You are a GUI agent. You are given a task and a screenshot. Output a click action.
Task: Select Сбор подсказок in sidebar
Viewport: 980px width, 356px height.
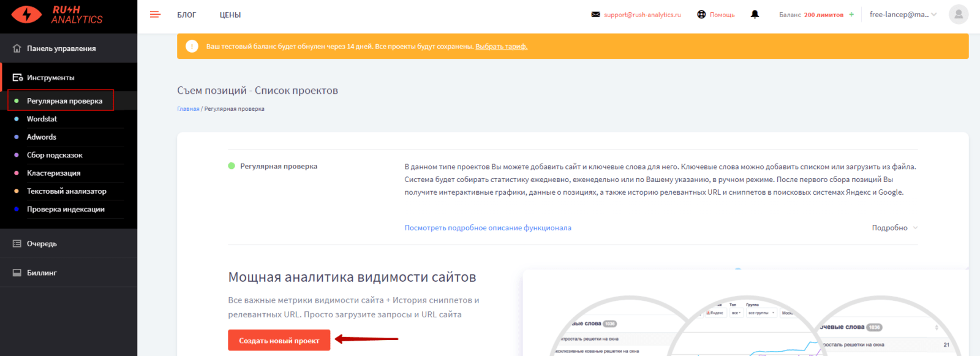[55, 155]
